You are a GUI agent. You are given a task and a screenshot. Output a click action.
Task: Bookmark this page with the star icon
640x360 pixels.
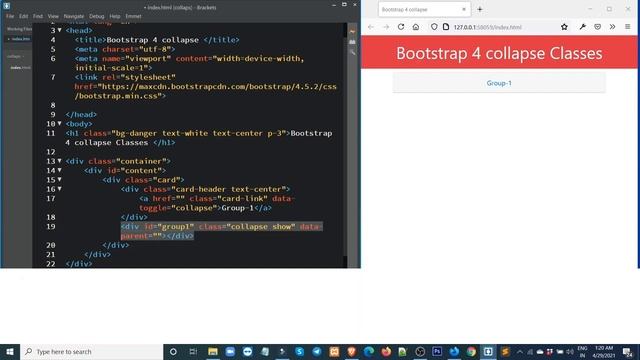[x=564, y=27]
